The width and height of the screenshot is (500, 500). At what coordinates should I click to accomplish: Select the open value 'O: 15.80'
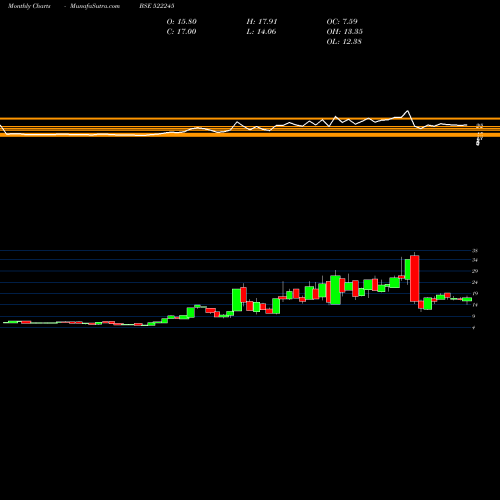coord(182,22)
